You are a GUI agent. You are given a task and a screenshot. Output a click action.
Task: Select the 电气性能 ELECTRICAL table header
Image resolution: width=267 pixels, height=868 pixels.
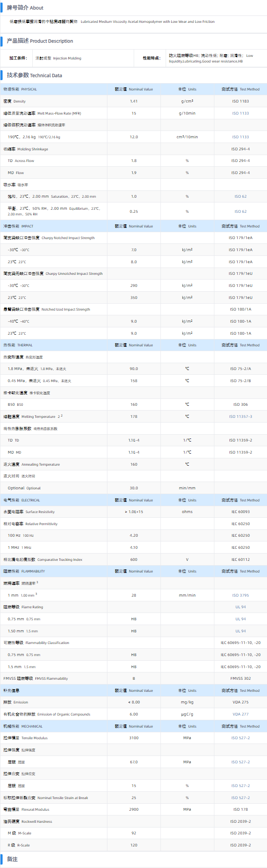[x=22, y=500]
